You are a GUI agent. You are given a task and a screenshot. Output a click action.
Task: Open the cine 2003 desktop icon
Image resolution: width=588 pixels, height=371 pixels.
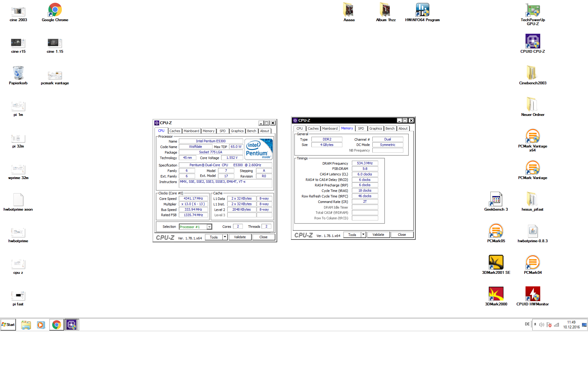(18, 13)
